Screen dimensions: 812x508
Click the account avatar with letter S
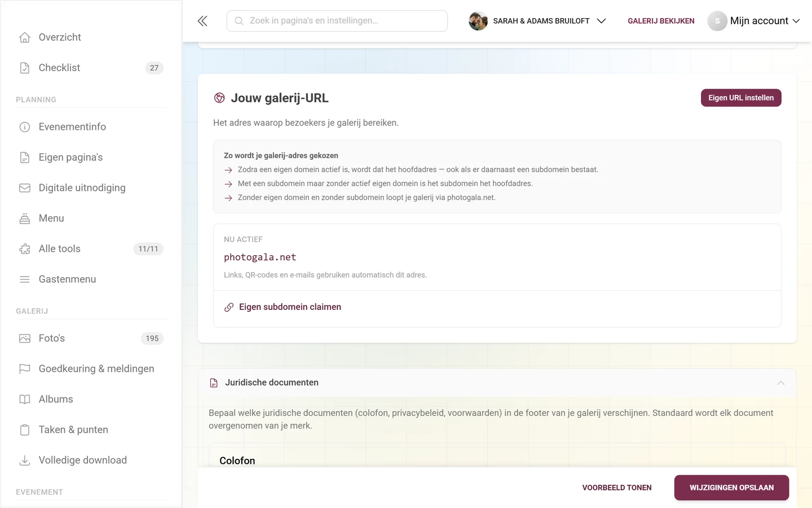(x=717, y=21)
